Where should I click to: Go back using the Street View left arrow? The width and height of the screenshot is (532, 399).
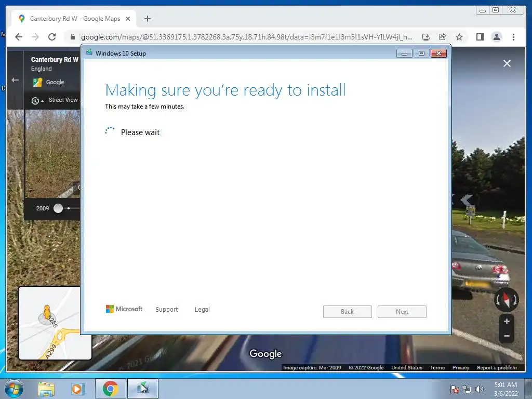click(15, 80)
